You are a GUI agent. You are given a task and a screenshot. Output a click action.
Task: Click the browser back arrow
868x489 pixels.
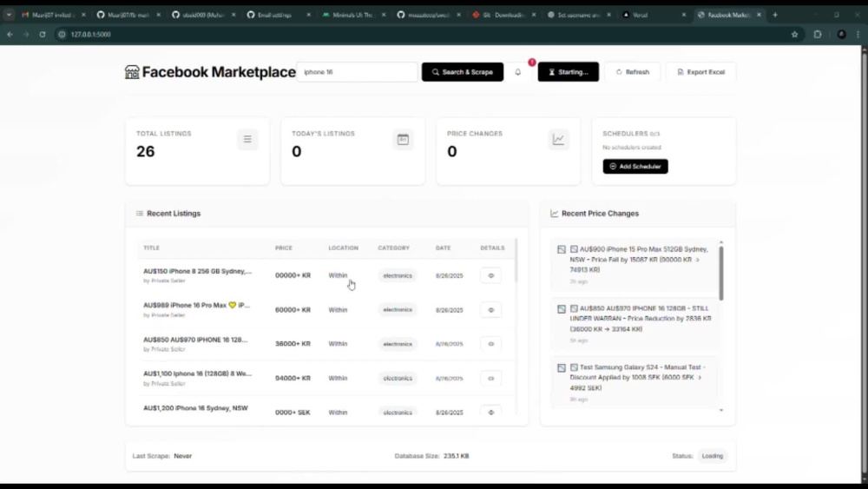(10, 35)
